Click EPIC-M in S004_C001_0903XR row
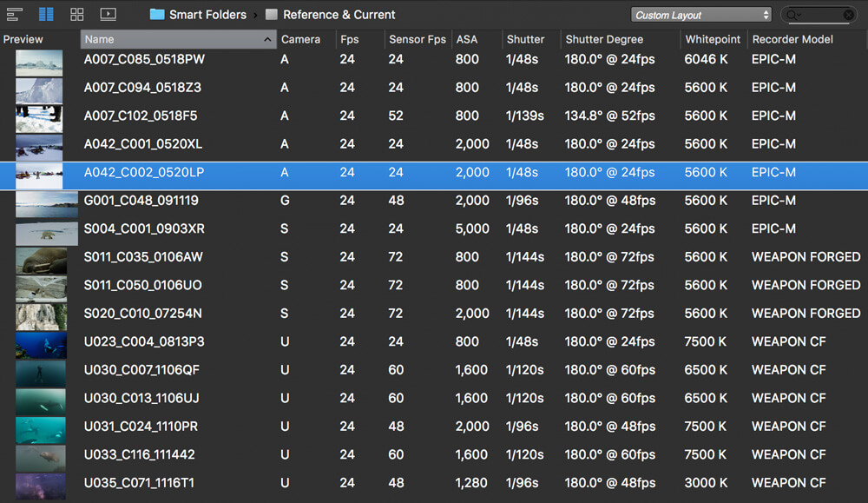The height and width of the screenshot is (503, 868). click(x=773, y=228)
